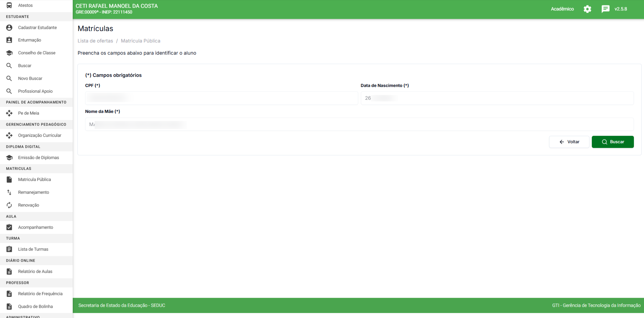
Task: Click the settings gear icon in header
Action: coord(587,9)
